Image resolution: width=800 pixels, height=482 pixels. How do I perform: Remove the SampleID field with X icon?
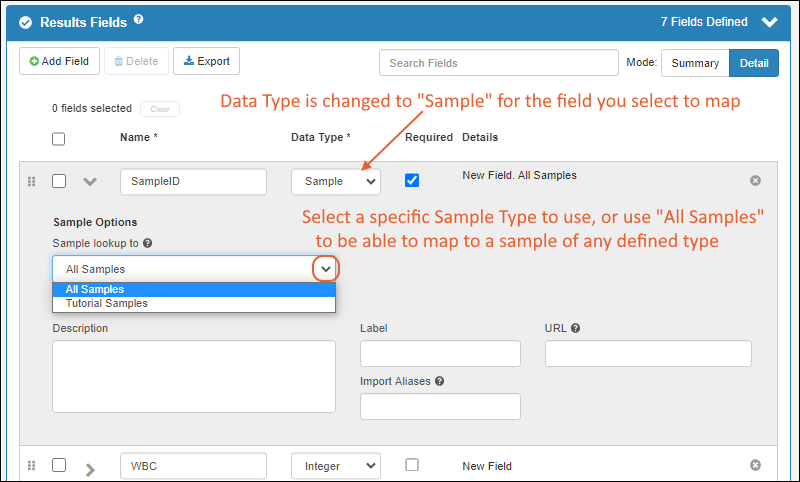pyautogui.click(x=755, y=180)
